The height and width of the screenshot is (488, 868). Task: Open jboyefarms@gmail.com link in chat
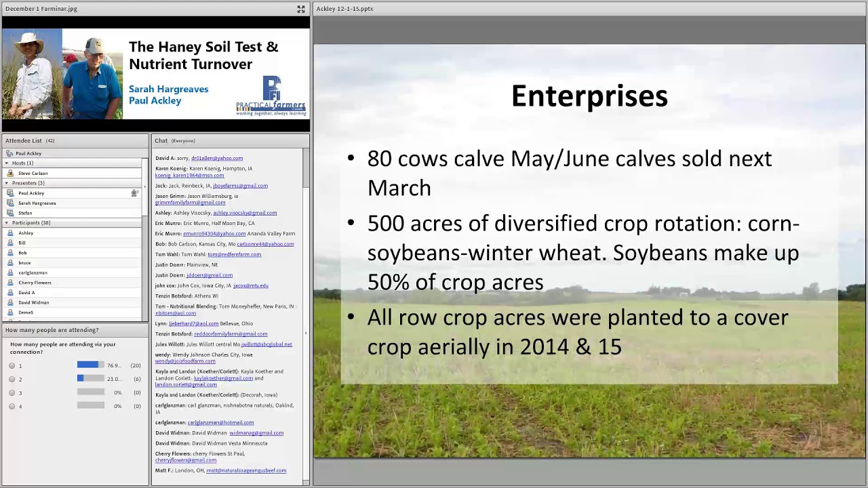click(x=240, y=186)
